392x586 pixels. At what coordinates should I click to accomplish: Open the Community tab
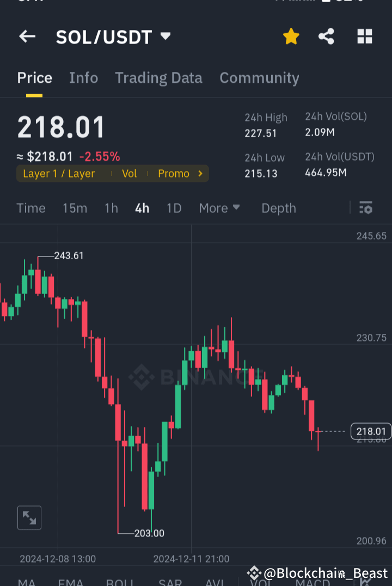260,77
